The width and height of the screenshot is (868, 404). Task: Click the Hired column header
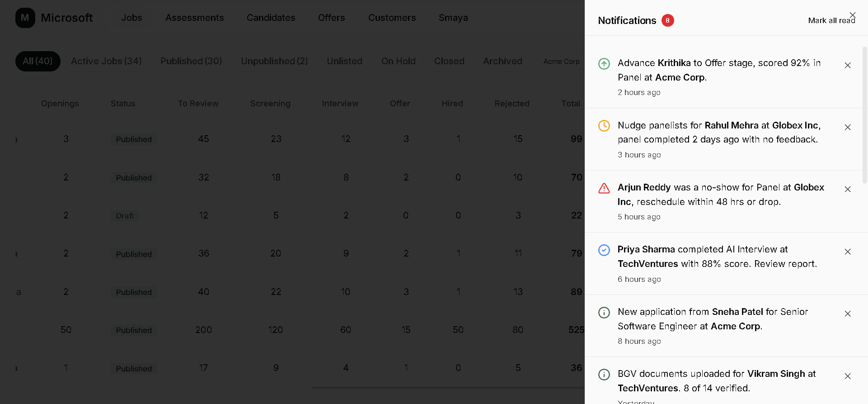[x=452, y=104]
